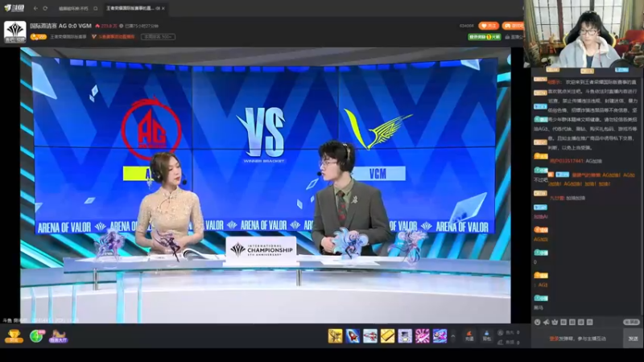
Task: Click the Send button in chat panel
Action: coord(633,339)
